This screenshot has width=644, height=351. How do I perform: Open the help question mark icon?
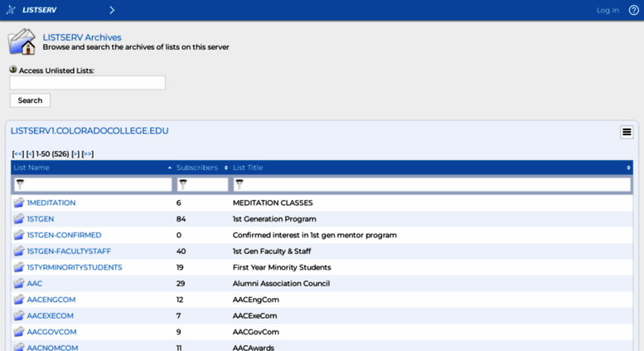point(634,10)
